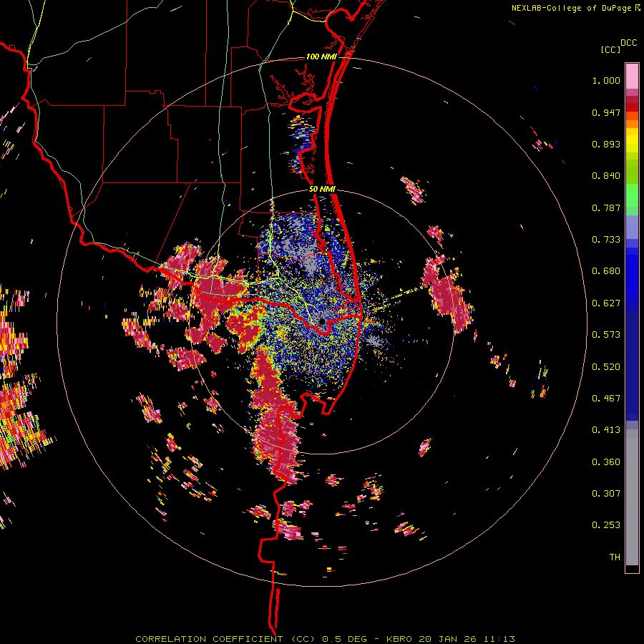
Task: Select the 0.947 value on the color scale
Action: pos(606,112)
